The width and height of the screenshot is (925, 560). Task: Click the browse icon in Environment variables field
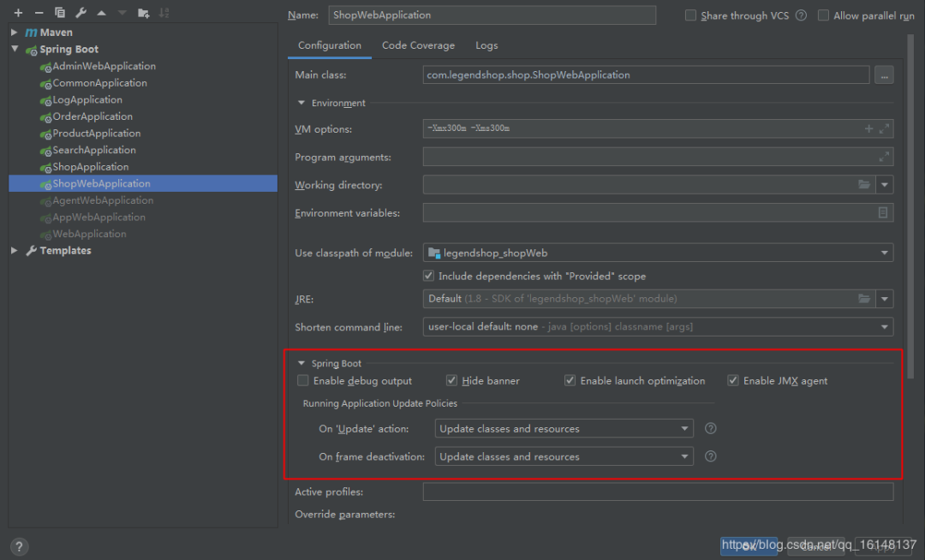pyautogui.click(x=883, y=213)
